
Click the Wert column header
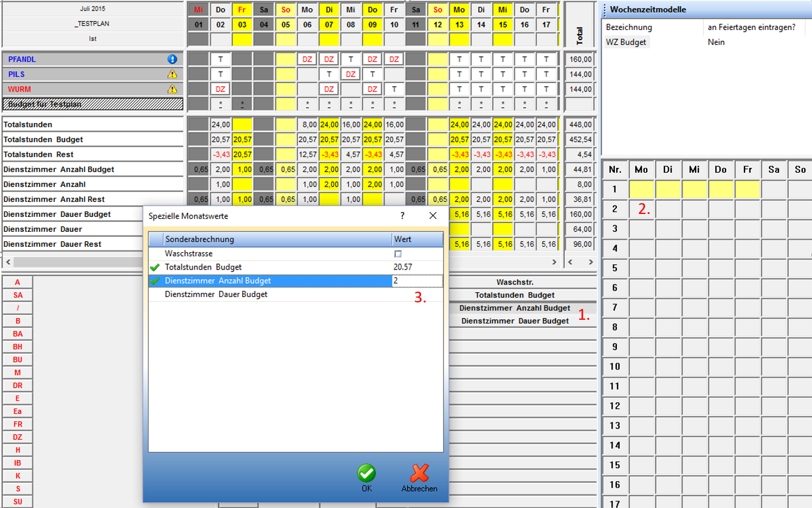click(417, 239)
